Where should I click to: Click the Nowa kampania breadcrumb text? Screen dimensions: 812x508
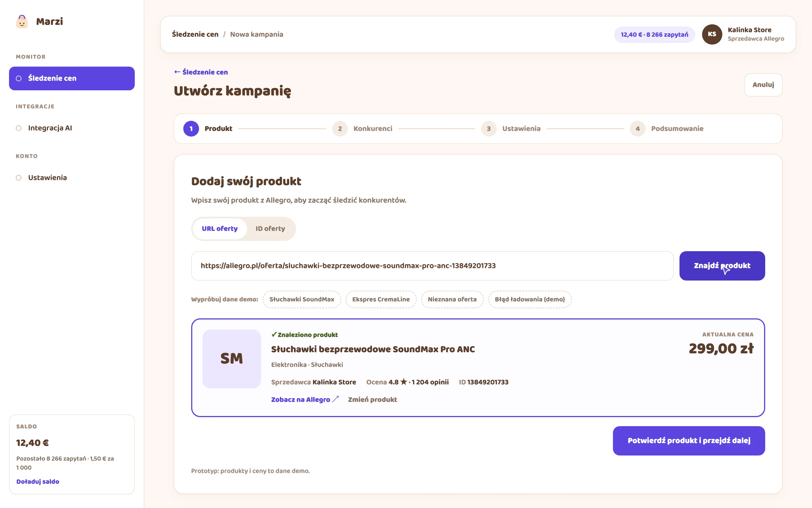[x=256, y=34]
